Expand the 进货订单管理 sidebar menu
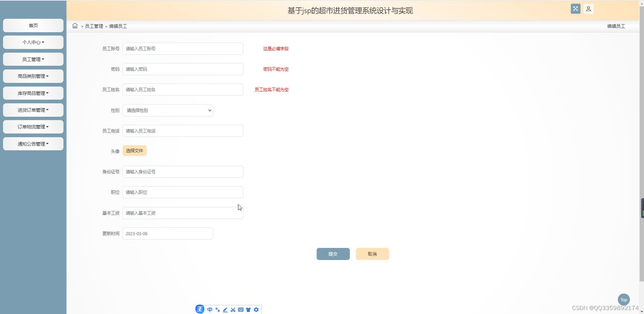This screenshot has width=644, height=314. (33, 110)
